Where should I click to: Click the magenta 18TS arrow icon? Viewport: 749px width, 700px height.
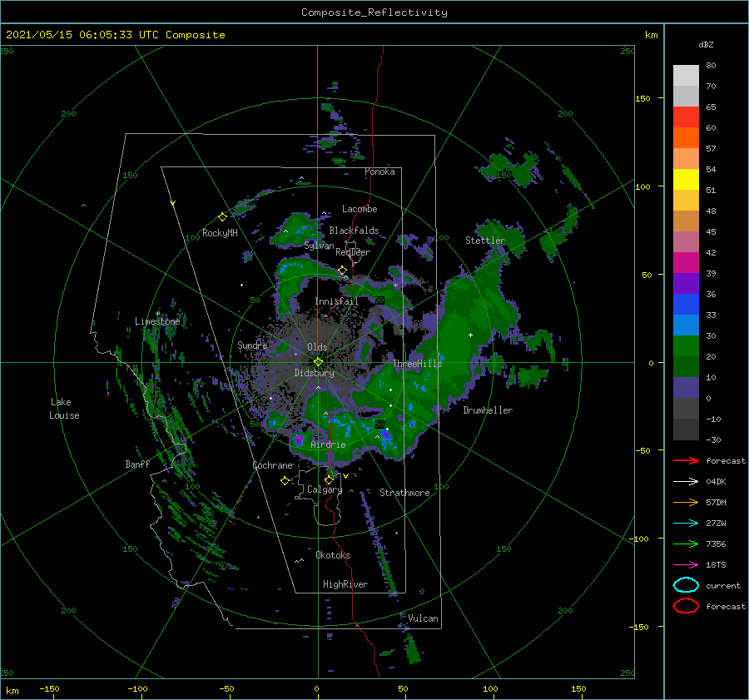686,565
